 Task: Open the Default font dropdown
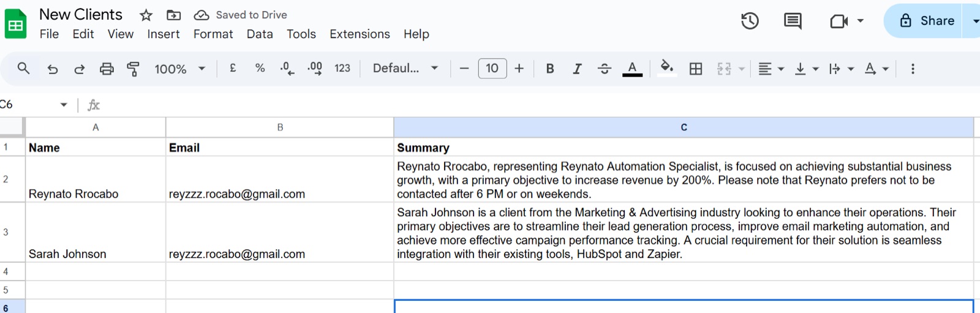click(x=405, y=69)
